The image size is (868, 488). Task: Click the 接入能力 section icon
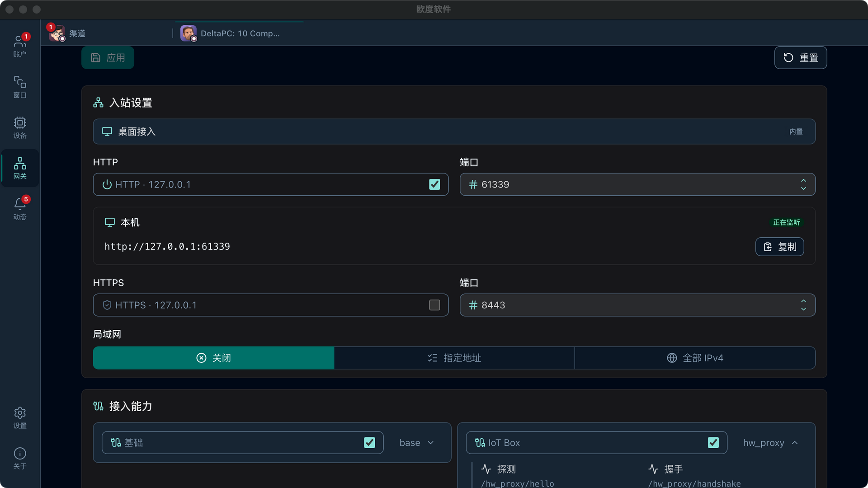click(98, 406)
